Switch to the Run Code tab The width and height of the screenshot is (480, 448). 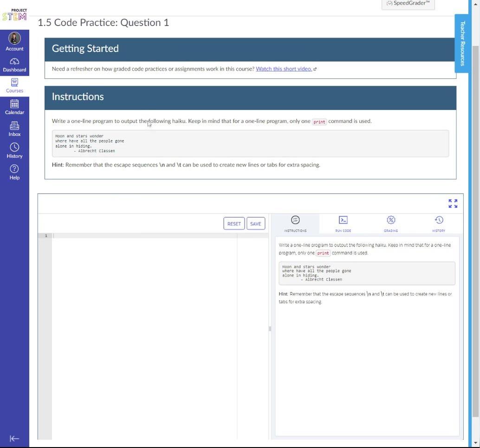[343, 223]
